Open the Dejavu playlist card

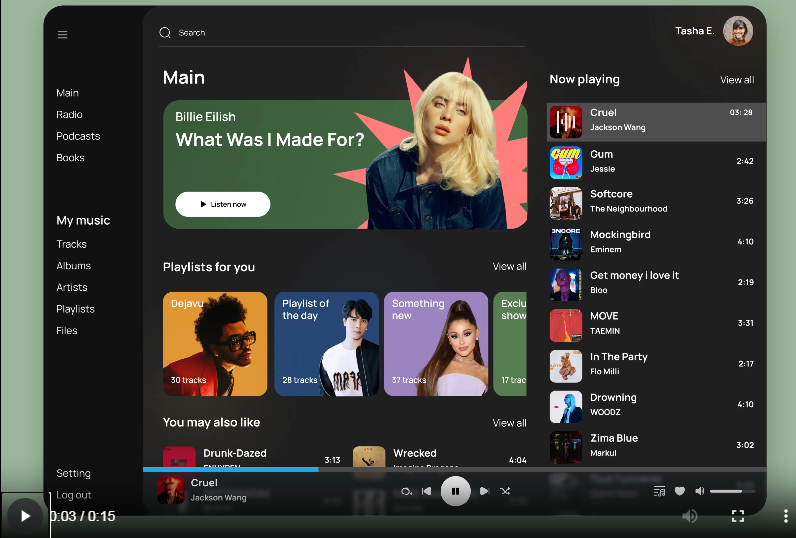pyautogui.click(x=215, y=344)
